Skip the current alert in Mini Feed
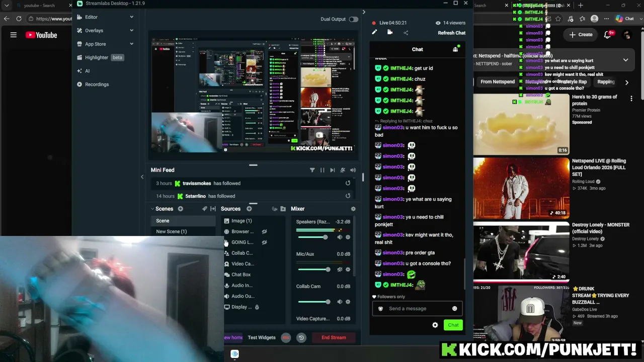This screenshot has width=644, height=362. coord(332,170)
